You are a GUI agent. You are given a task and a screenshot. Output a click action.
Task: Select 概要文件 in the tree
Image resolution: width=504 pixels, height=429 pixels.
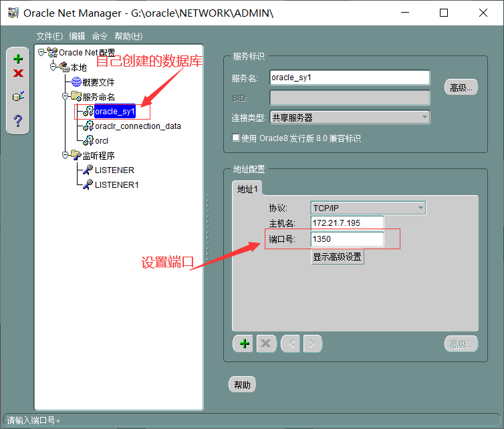point(98,82)
